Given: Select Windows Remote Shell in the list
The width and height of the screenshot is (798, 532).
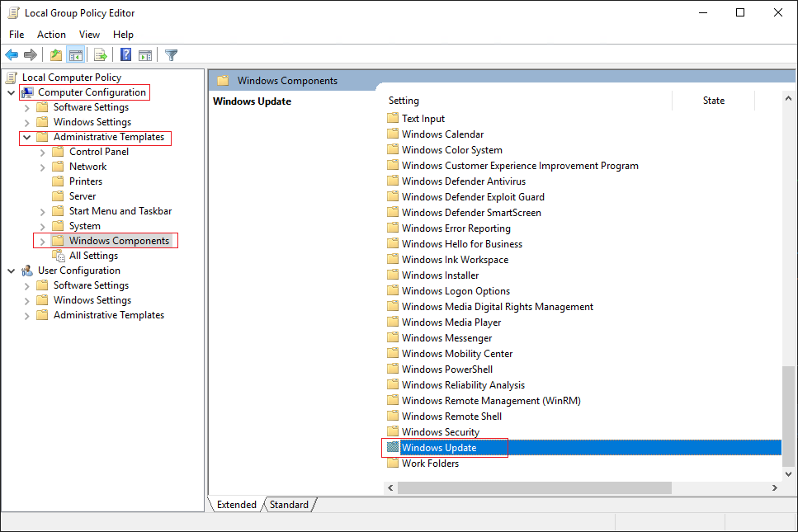Looking at the screenshot, I should [x=452, y=417].
